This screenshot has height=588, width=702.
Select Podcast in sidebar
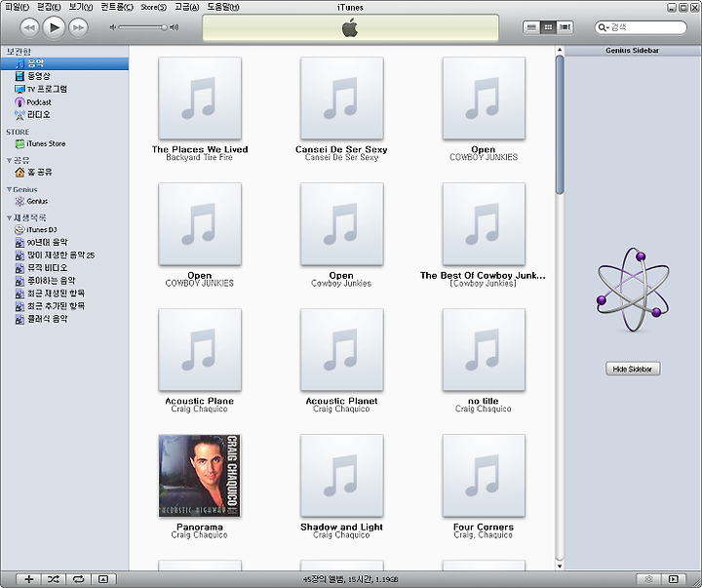(x=64, y=102)
